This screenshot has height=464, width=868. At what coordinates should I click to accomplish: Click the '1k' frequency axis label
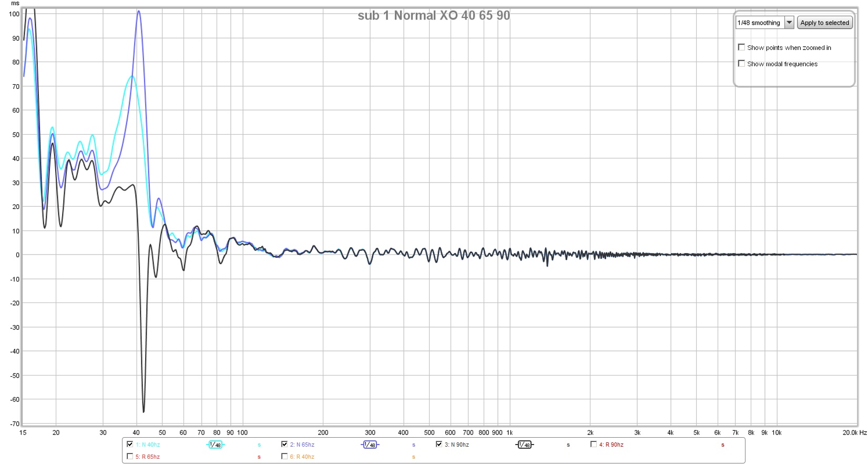(509, 433)
